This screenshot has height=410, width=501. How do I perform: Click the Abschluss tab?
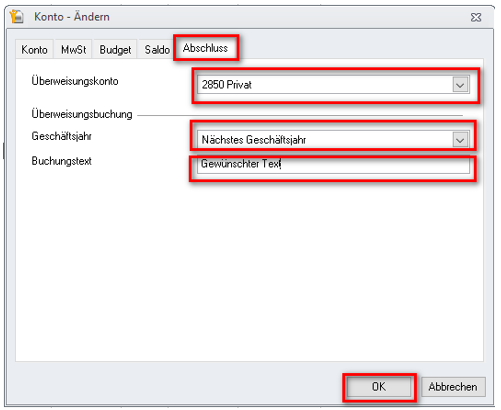205,48
